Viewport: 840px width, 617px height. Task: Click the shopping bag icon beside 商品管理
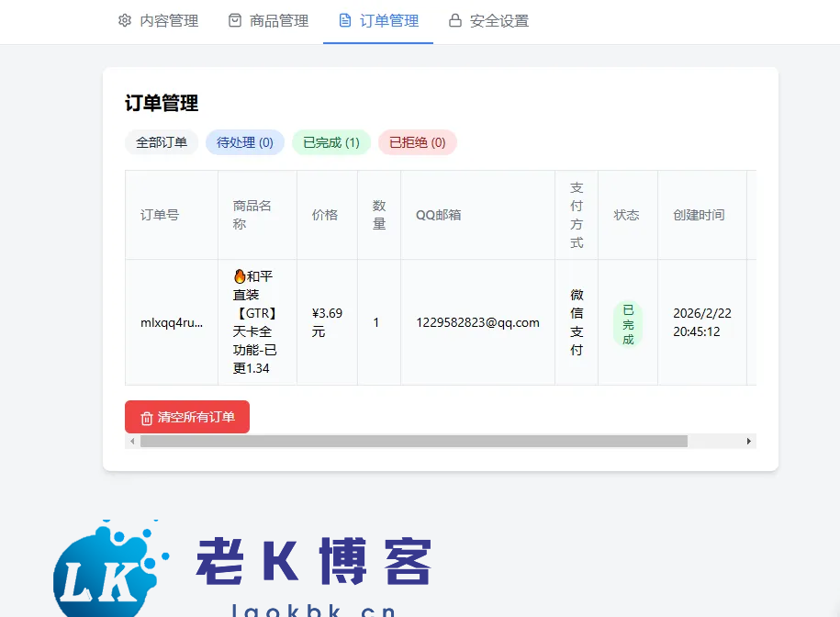[235, 20]
